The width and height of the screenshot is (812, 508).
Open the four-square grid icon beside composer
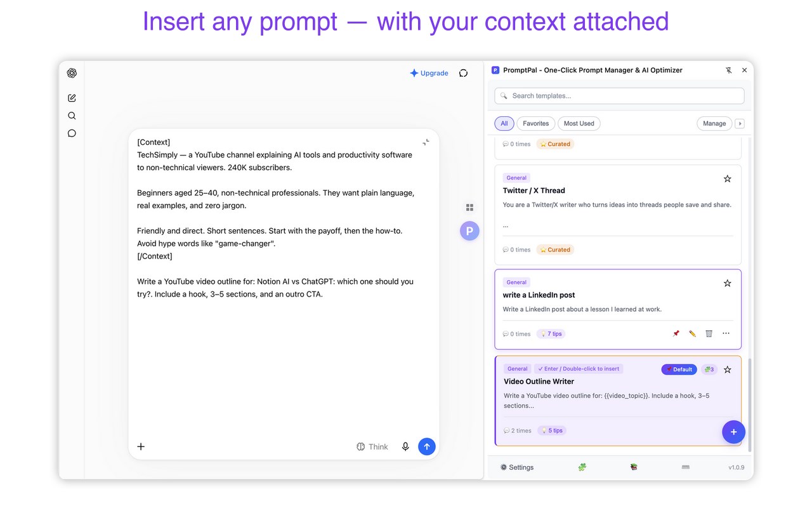click(469, 207)
